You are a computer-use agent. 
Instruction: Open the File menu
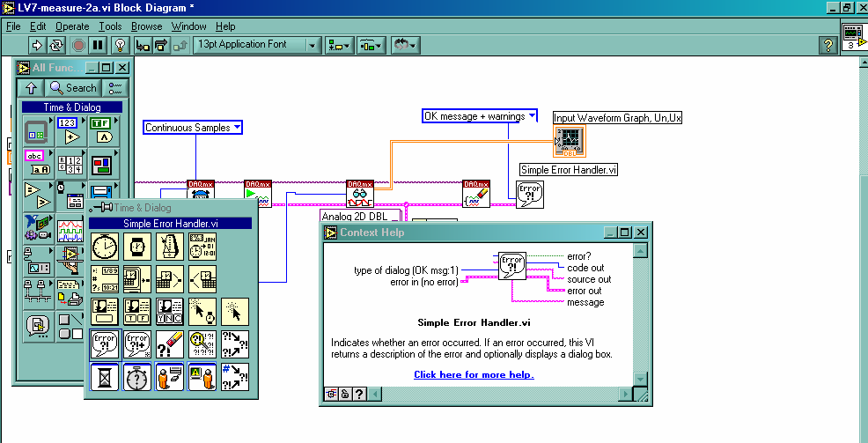tap(12, 26)
